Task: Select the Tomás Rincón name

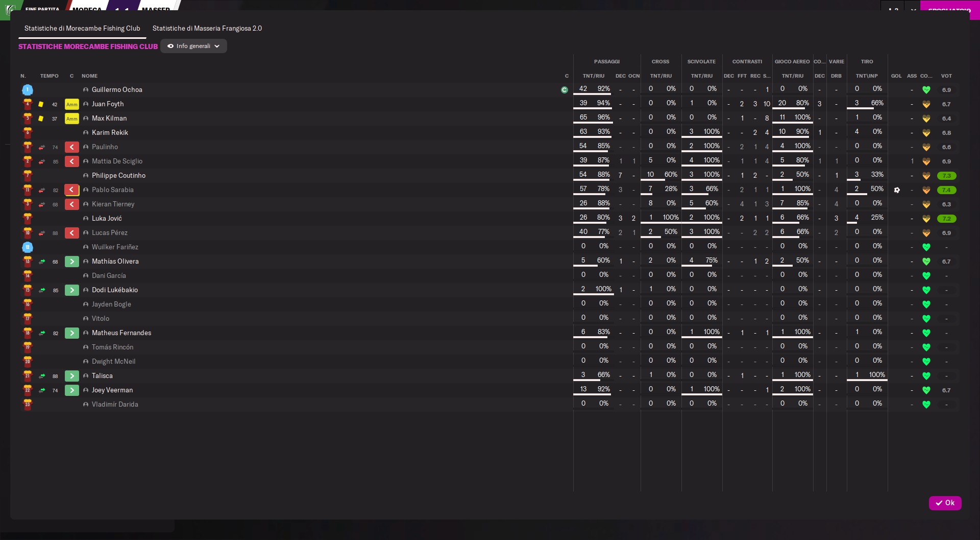Action: pyautogui.click(x=112, y=347)
